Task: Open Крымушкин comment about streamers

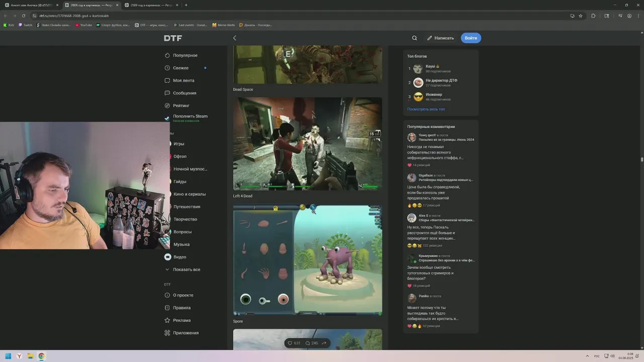Action: coord(431,273)
